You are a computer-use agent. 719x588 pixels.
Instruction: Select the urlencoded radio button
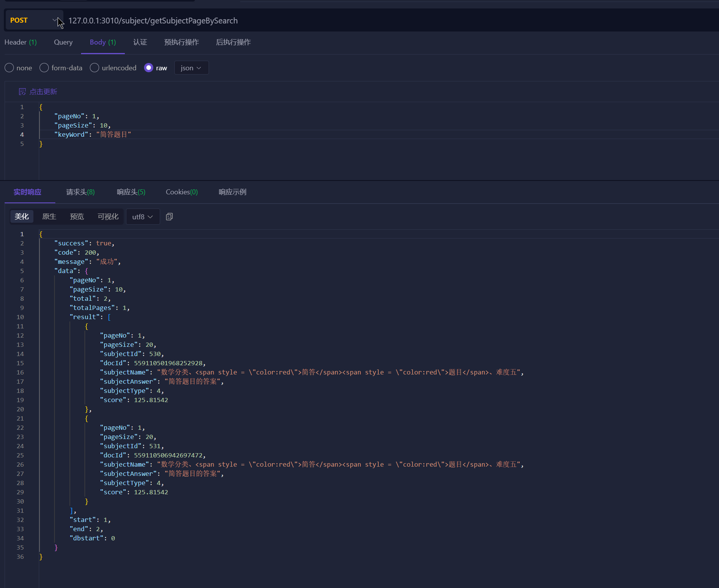pos(94,68)
